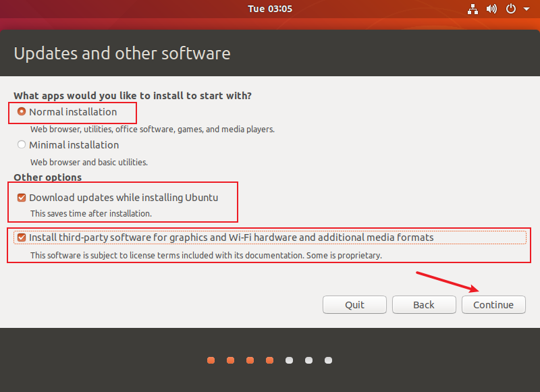This screenshot has height=392, width=540.
Task: Click 'What apps would you like' heading
Action: point(132,96)
